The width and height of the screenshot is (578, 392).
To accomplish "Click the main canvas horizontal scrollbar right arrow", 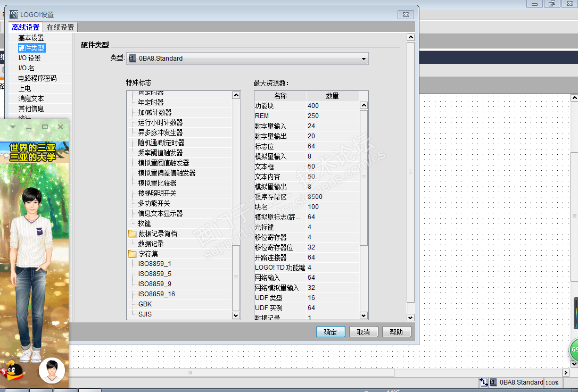I will pos(565,372).
